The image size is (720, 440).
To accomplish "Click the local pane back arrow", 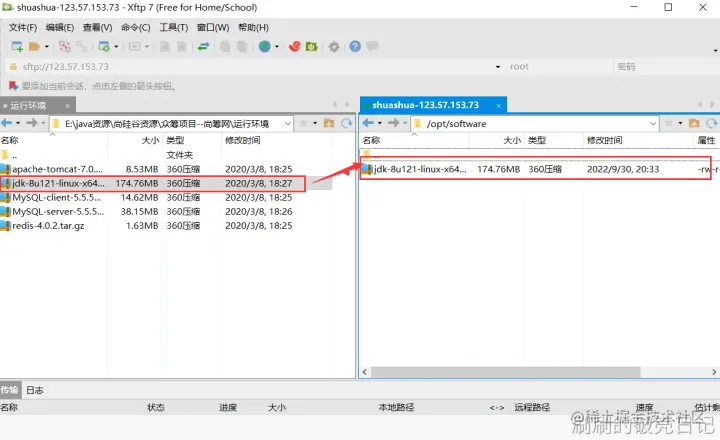I will coord(6,123).
